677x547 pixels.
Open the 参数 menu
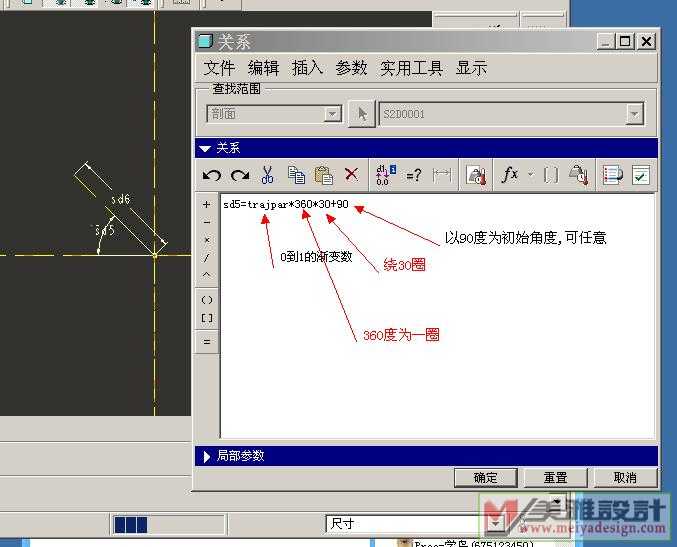[x=351, y=68]
